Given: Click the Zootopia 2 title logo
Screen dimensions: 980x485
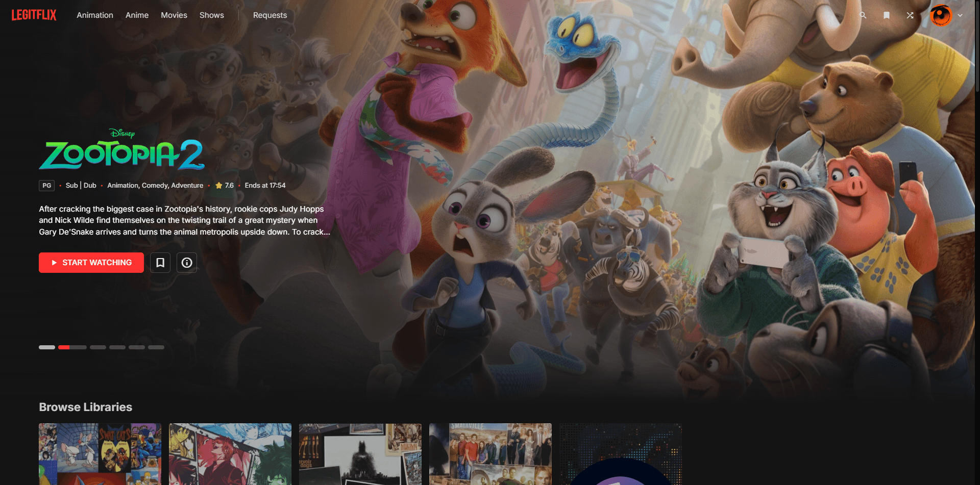Looking at the screenshot, I should click(x=122, y=149).
